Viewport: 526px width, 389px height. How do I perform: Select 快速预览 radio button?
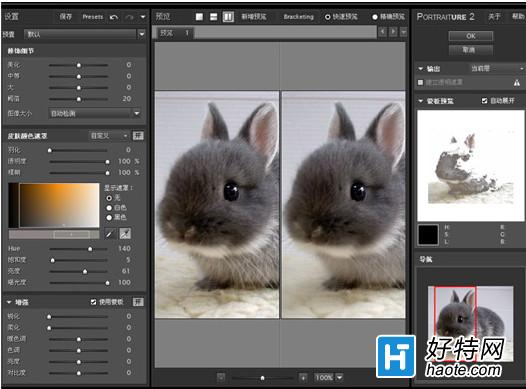[x=327, y=17]
